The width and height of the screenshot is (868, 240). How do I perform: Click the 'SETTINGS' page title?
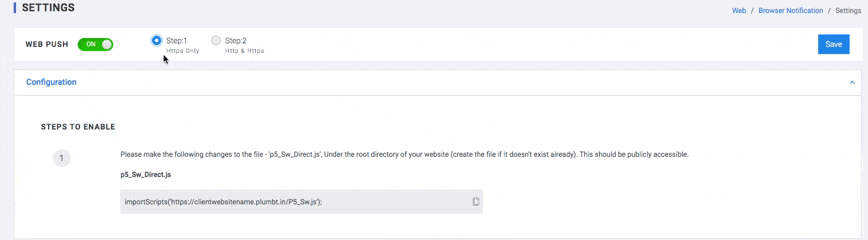49,8
